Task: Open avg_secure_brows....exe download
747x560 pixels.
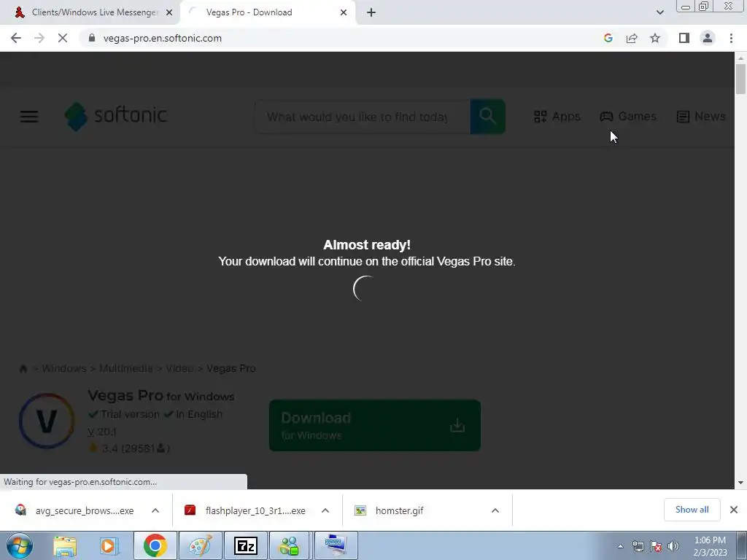Action: (x=85, y=510)
